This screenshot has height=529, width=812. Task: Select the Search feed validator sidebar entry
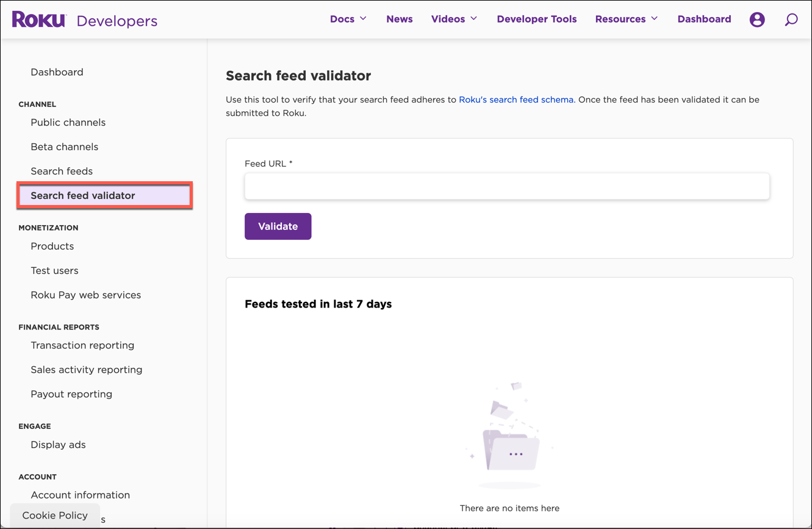(x=82, y=195)
